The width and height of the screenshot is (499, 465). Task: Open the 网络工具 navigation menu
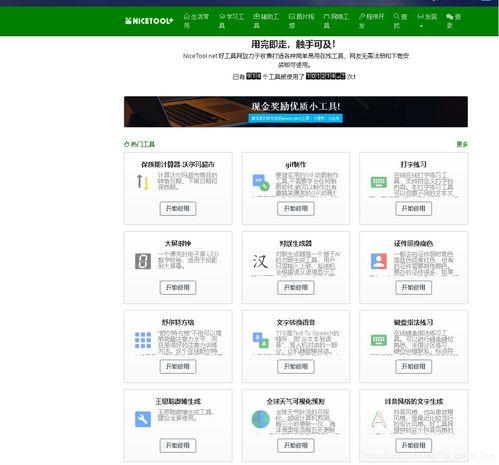tap(336, 21)
